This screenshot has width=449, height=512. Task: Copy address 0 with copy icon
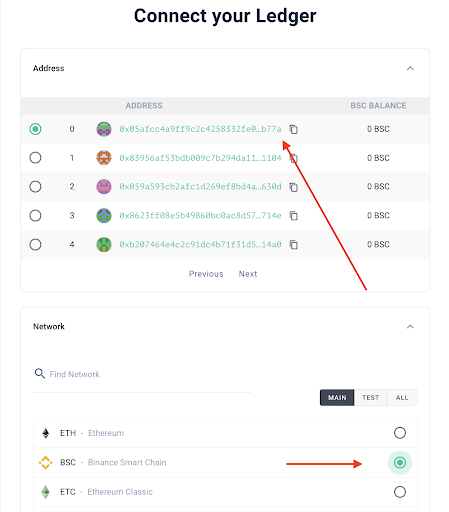tap(293, 129)
